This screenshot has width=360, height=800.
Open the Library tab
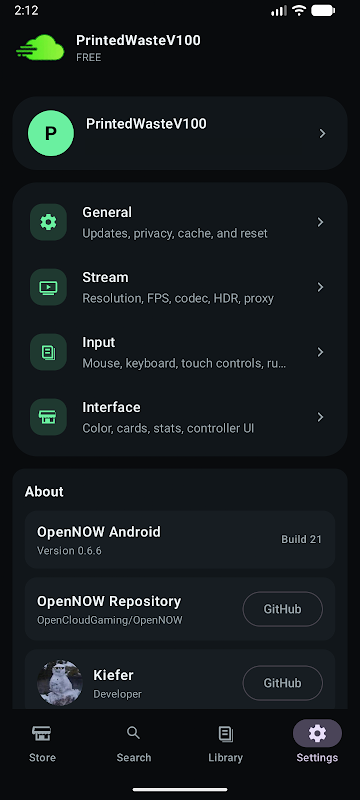pos(225,743)
